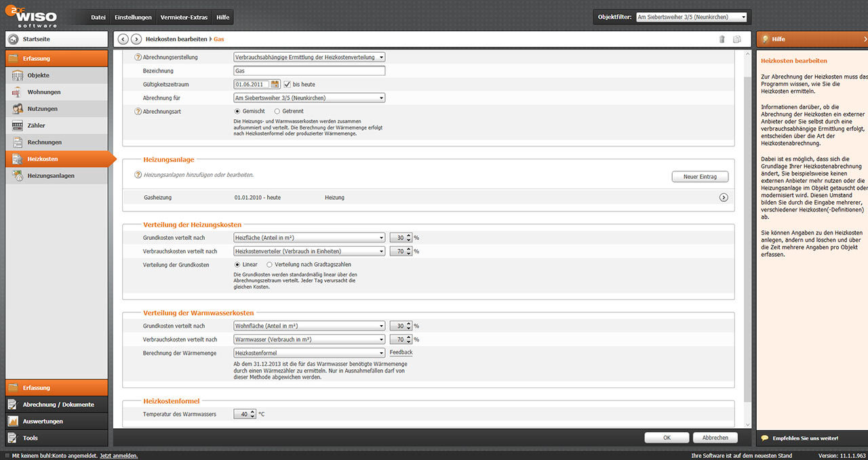Open the Datei menu
The width and height of the screenshot is (868, 460).
coord(98,17)
